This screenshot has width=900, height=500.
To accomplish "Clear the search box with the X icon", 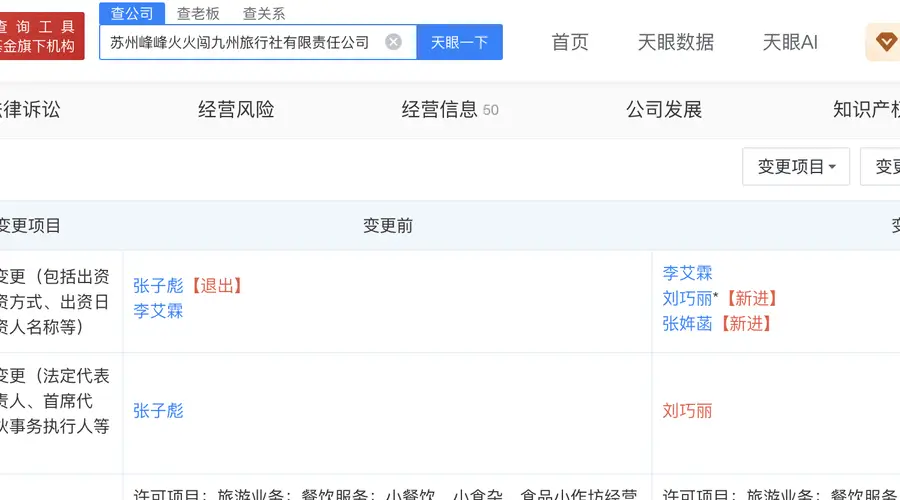I will pyautogui.click(x=393, y=42).
